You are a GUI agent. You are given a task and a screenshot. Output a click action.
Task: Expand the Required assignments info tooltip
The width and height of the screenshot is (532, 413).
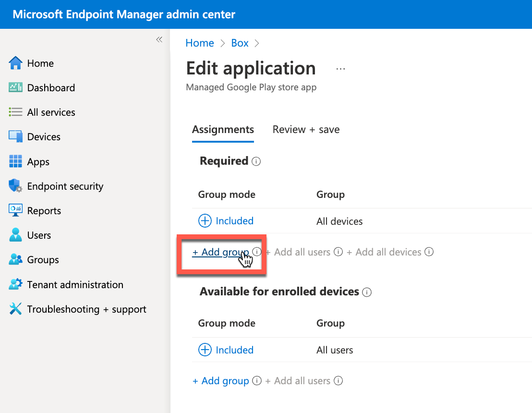click(256, 161)
